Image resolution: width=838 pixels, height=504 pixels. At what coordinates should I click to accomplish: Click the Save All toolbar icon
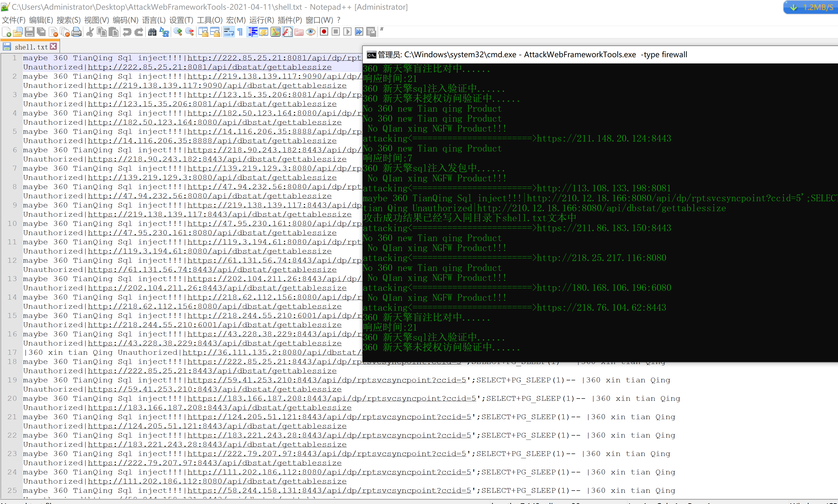tap(42, 32)
